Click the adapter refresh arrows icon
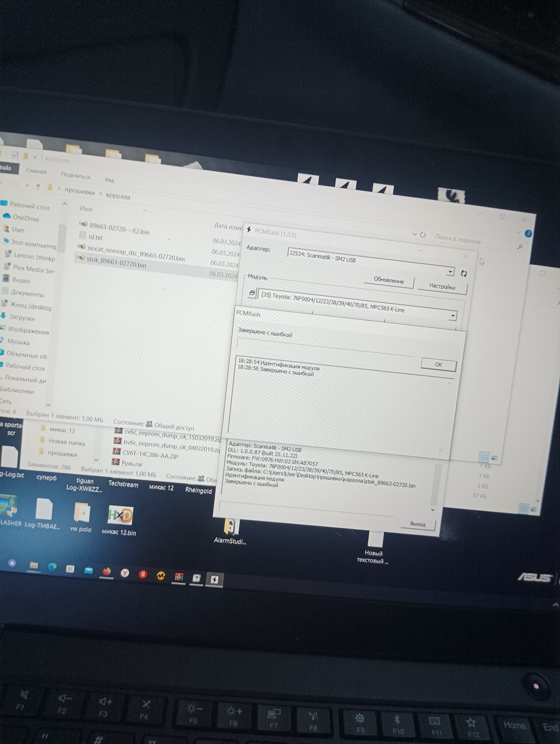560x744 pixels. pos(464,274)
